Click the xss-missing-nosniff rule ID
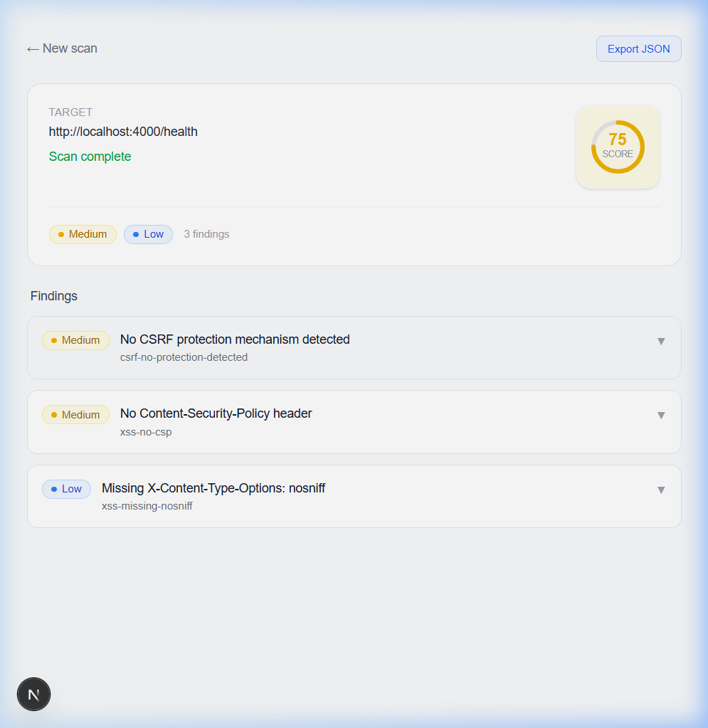The height and width of the screenshot is (728, 708). click(x=147, y=506)
